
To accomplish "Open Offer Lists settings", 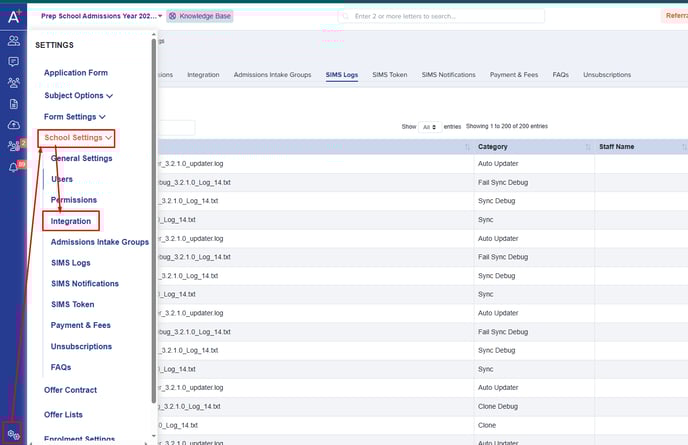I will (63, 415).
